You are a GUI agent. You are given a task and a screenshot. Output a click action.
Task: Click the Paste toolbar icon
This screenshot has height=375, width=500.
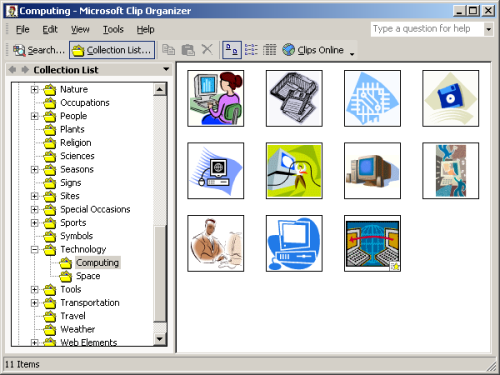(x=188, y=50)
